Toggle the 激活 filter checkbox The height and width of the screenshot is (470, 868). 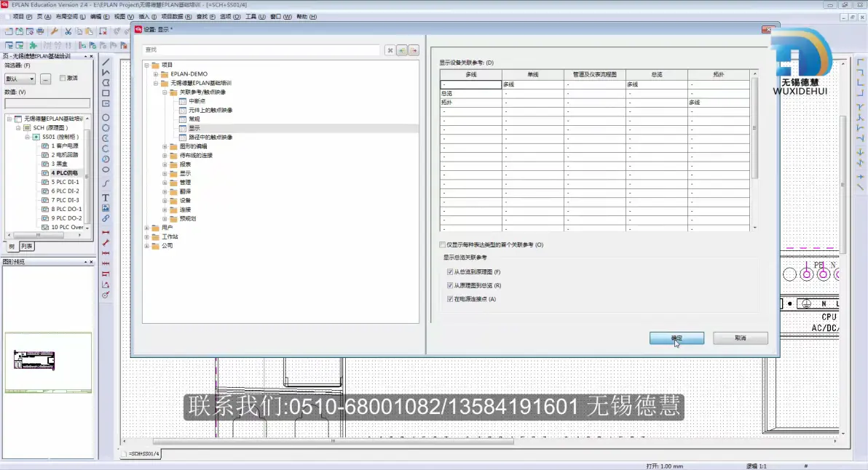coord(63,78)
